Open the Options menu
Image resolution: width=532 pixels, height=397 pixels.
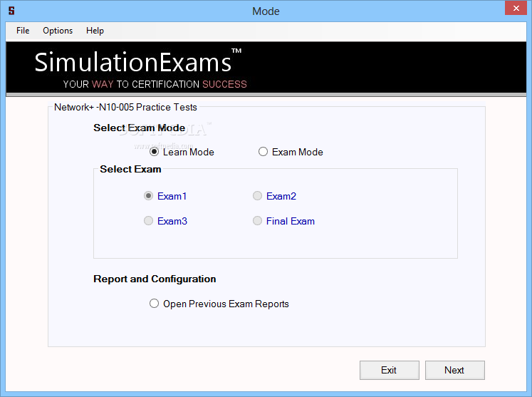point(58,31)
